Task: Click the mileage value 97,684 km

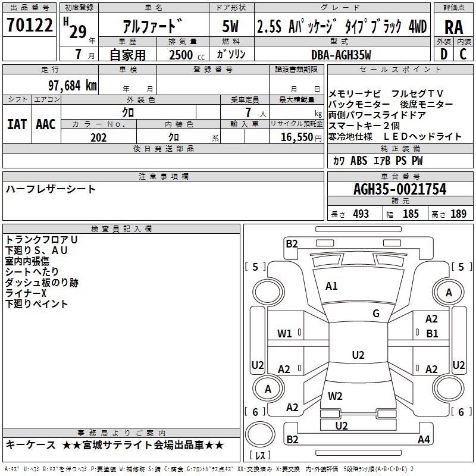Action: click(x=72, y=86)
